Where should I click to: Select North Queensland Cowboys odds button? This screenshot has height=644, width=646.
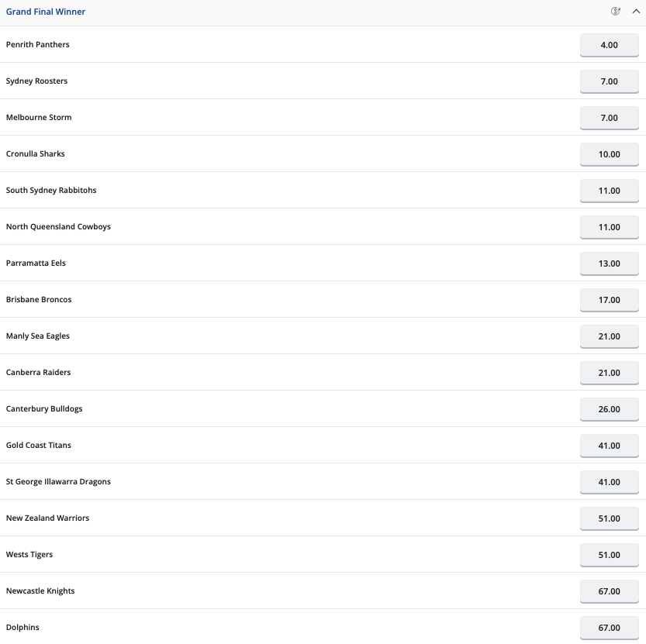click(x=609, y=227)
